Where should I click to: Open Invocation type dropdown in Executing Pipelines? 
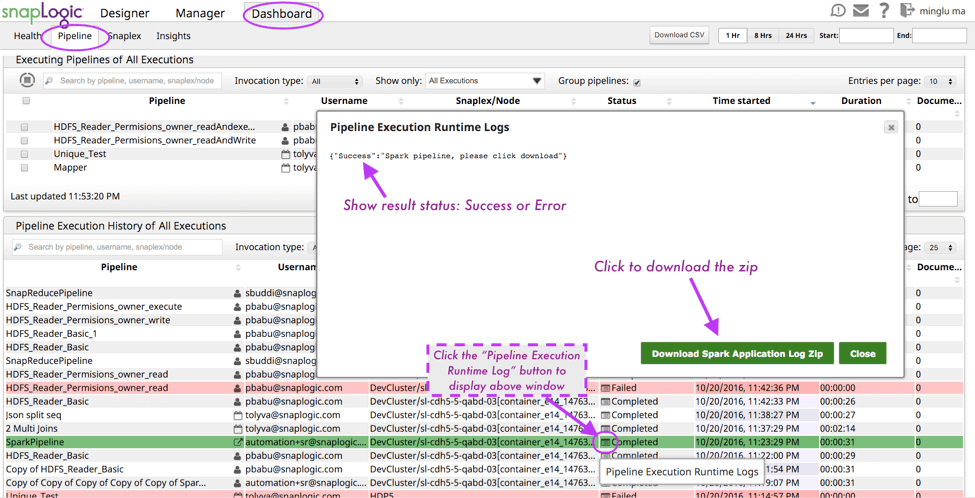pos(335,81)
